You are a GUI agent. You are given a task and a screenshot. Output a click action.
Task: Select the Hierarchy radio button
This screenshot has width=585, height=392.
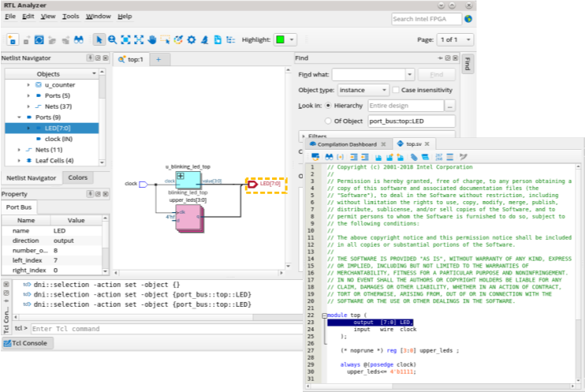click(327, 105)
